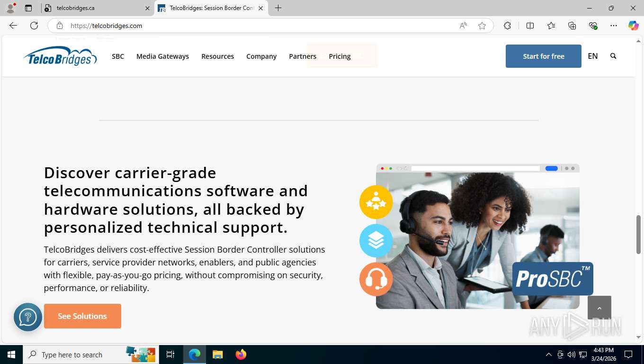
Task: Click the Windows taskbar search box
Action: coord(90,355)
